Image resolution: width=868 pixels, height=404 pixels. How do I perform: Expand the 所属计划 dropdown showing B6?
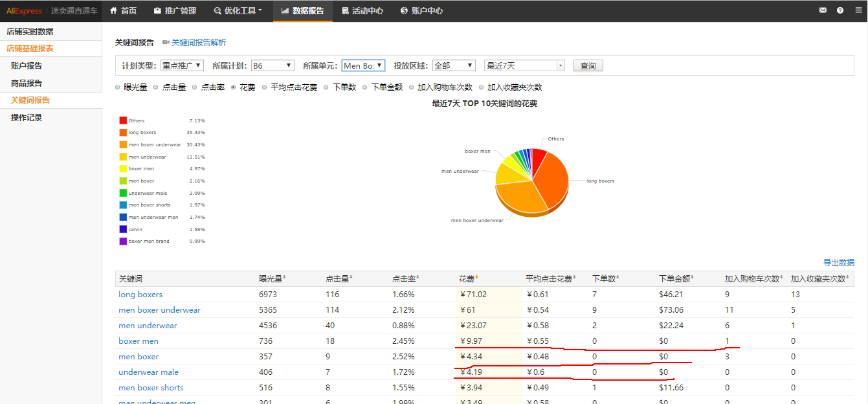[x=273, y=65]
